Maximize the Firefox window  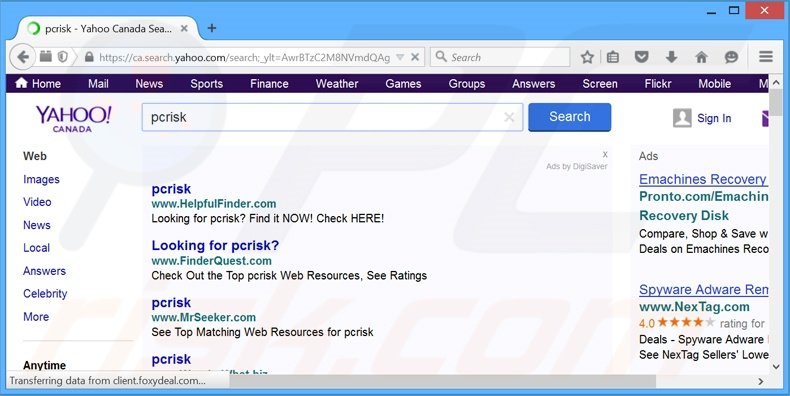[734, 10]
